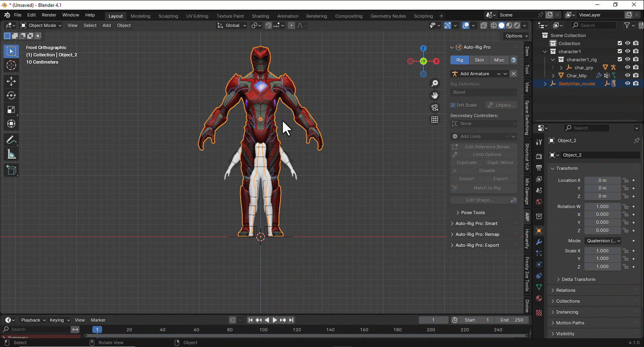
Task: Activate the Transform tool
Action: pyautogui.click(x=11, y=124)
